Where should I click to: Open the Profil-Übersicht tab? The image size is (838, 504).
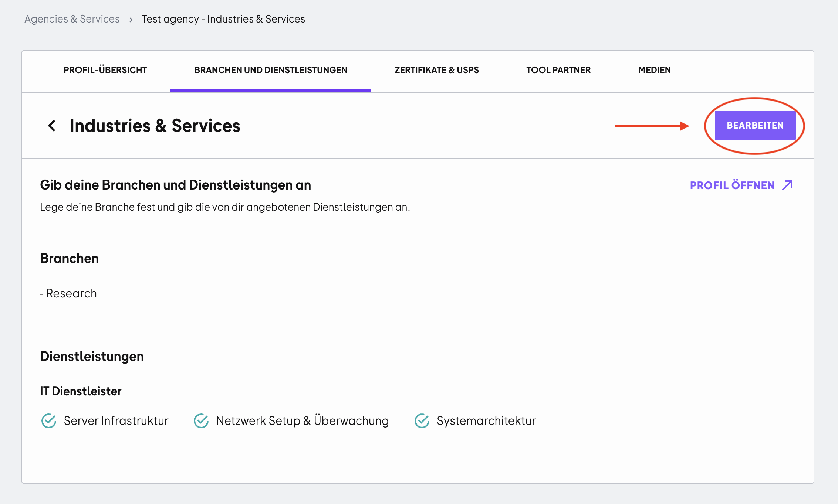tap(105, 70)
